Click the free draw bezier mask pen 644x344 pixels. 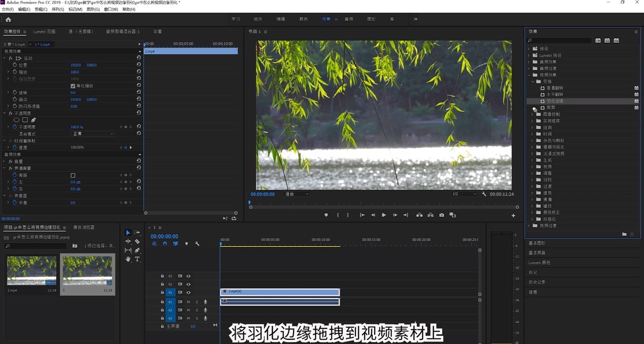point(33,120)
